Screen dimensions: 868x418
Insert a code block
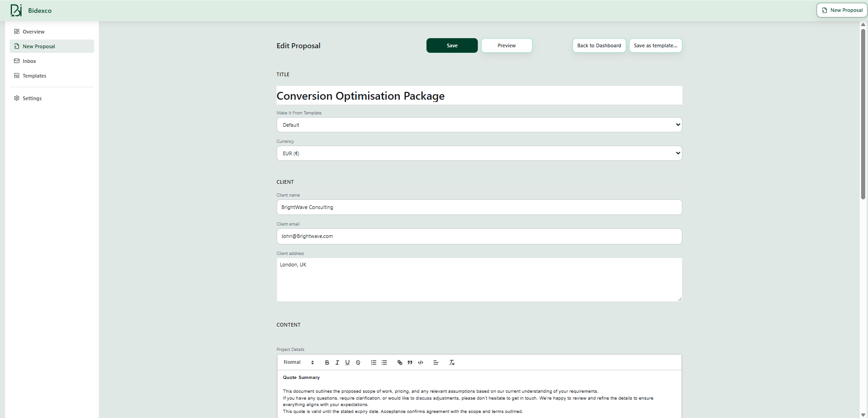coord(420,362)
